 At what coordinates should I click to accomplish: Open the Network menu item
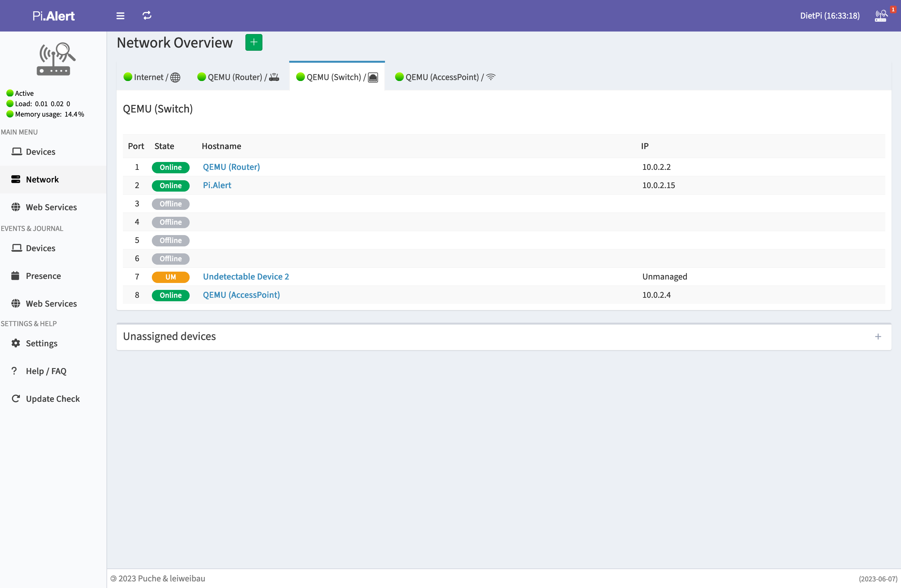[53, 180]
